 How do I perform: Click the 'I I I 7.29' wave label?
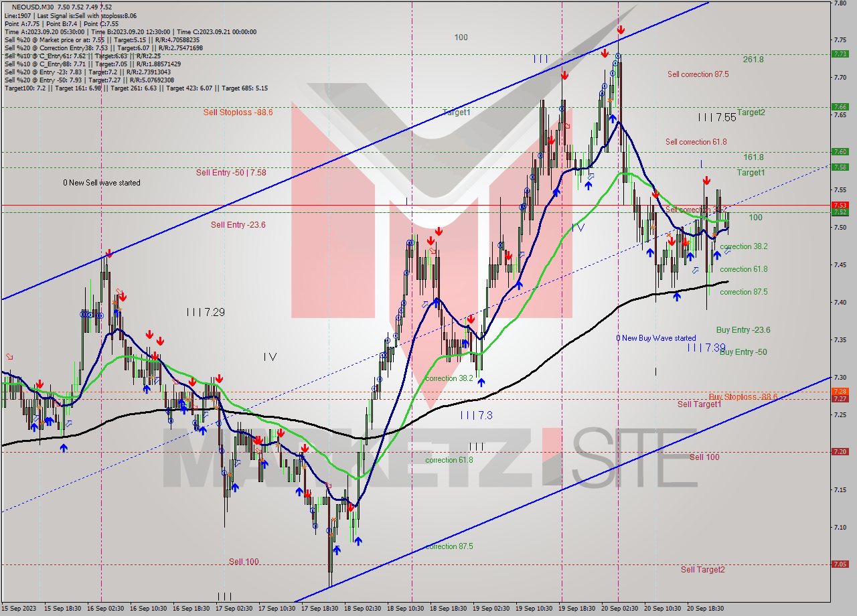click(206, 312)
